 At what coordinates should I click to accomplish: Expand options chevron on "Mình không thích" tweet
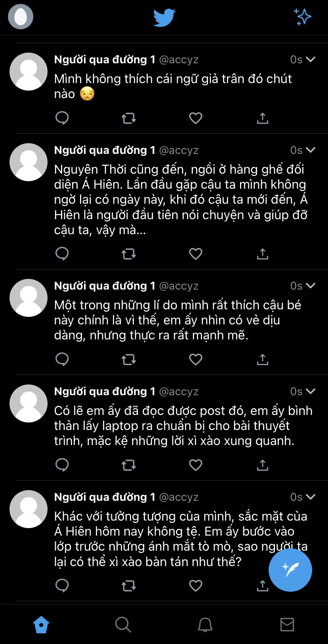[x=311, y=59]
